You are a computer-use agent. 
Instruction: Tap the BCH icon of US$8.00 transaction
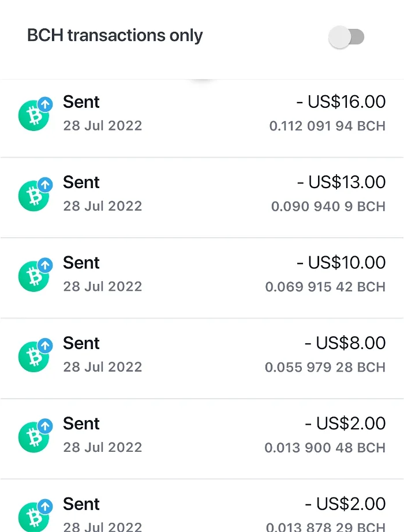pos(33,357)
